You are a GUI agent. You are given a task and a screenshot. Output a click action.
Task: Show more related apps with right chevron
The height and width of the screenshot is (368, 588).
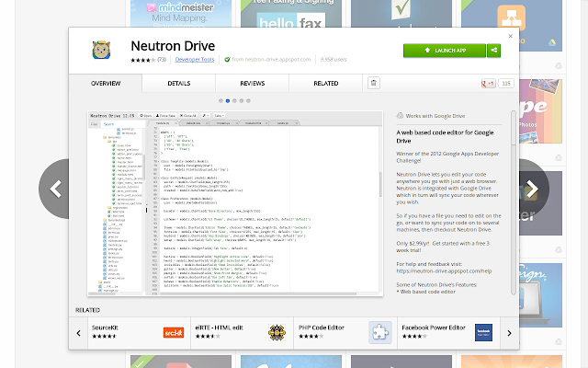tap(509, 333)
